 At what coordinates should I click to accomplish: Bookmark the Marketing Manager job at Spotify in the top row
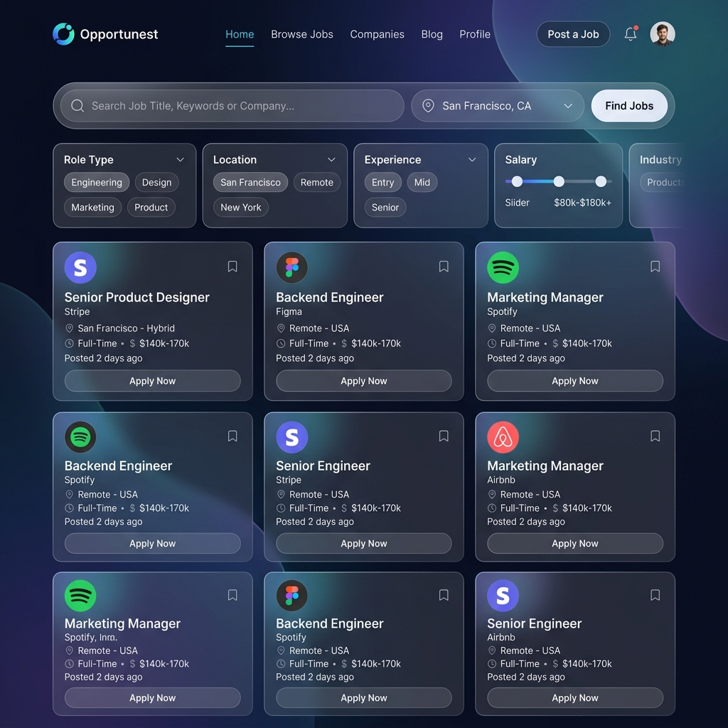click(x=655, y=267)
